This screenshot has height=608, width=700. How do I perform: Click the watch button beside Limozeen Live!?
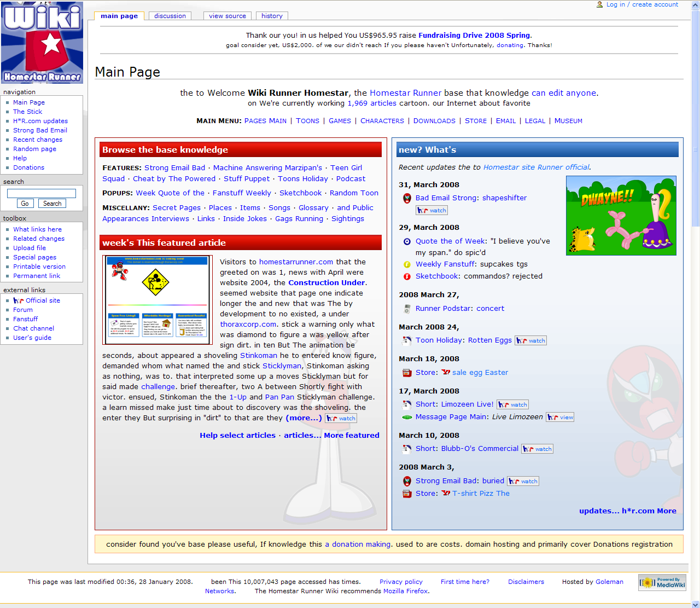click(x=513, y=404)
